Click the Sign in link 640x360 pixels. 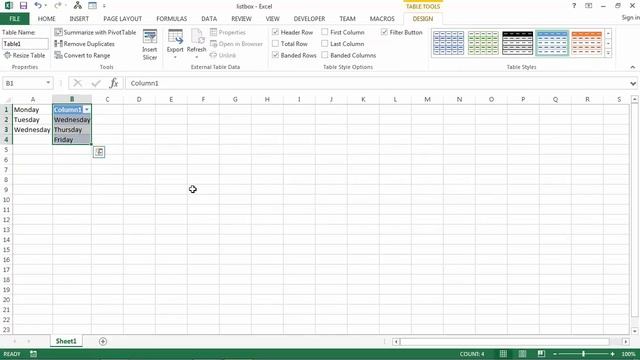[631, 18]
